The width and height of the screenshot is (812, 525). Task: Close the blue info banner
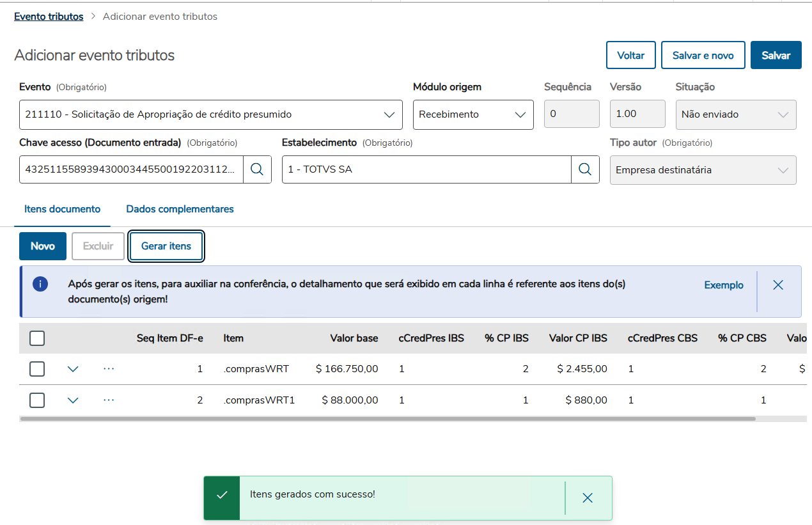coord(778,285)
